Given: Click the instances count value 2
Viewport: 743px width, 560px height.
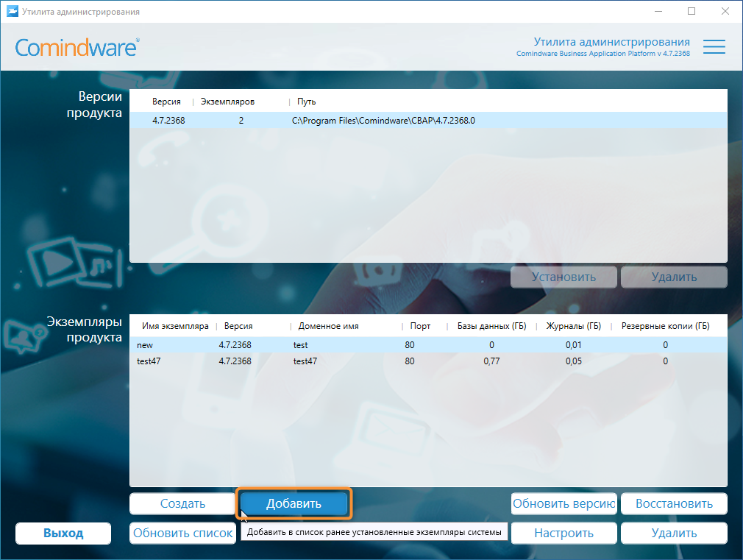Looking at the screenshot, I should [241, 121].
